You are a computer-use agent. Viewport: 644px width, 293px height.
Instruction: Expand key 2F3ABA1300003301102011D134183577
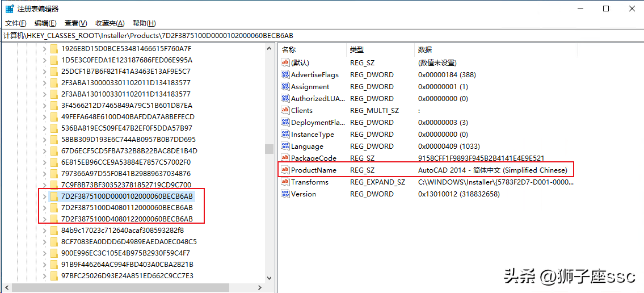point(45,82)
